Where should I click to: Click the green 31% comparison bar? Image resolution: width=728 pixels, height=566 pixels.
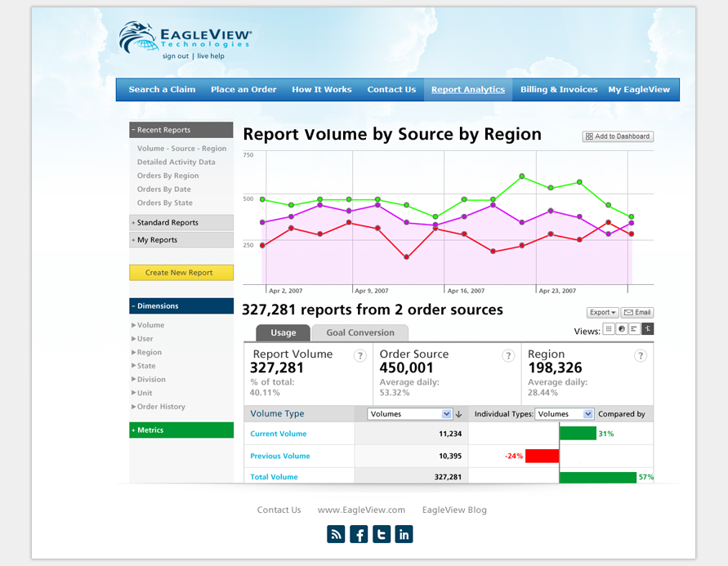coord(578,434)
